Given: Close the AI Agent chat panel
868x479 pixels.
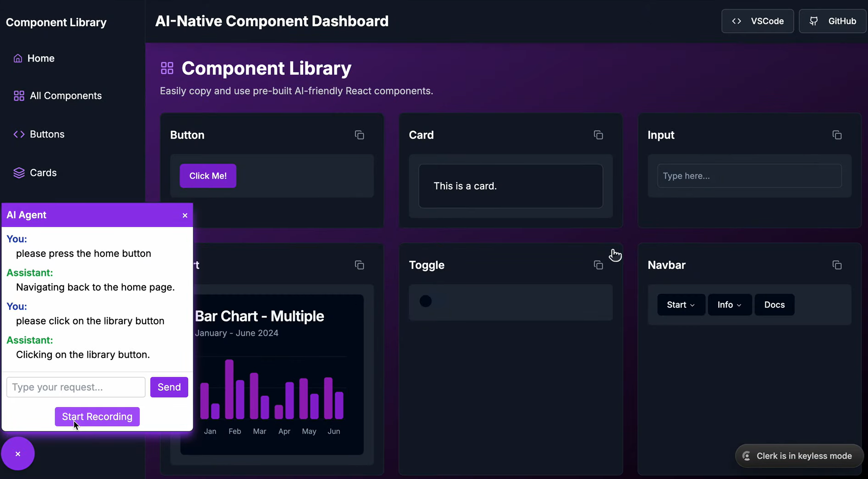Looking at the screenshot, I should pyautogui.click(x=185, y=215).
